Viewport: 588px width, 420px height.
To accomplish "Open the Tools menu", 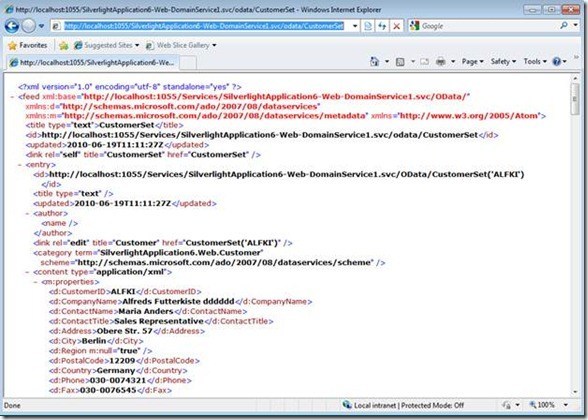I will click(535, 62).
